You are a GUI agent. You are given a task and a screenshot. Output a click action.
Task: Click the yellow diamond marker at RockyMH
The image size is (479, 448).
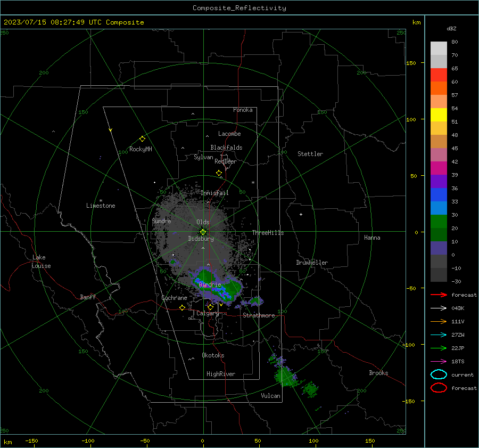pos(142,139)
